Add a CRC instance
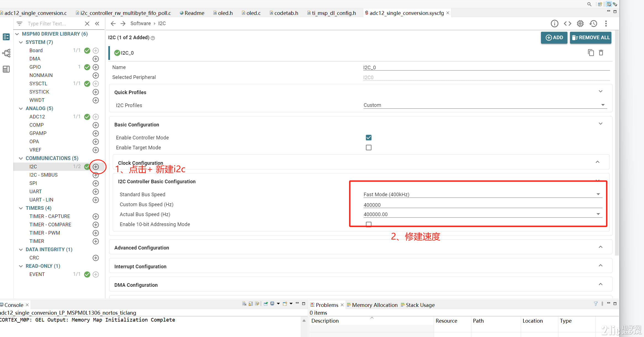The height and width of the screenshot is (337, 644). pos(96,258)
